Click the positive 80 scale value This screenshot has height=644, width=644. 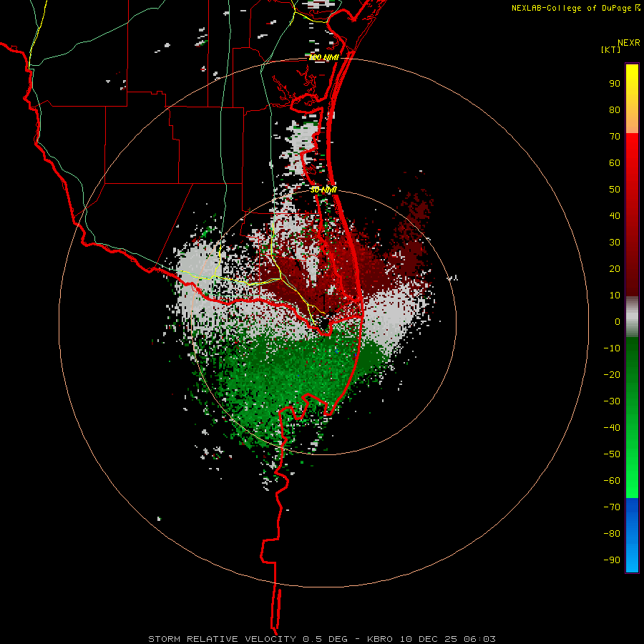(x=615, y=109)
